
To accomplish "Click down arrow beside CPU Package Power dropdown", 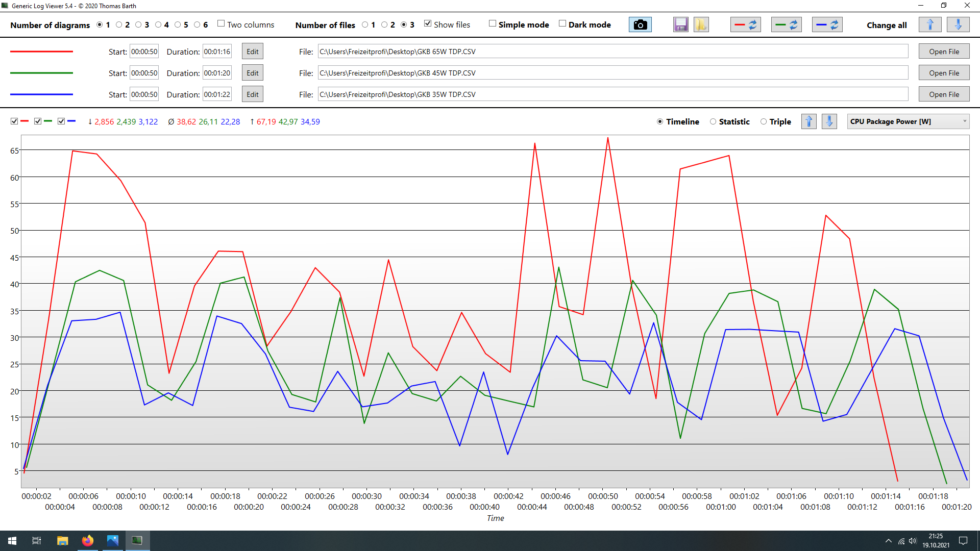I will (829, 121).
